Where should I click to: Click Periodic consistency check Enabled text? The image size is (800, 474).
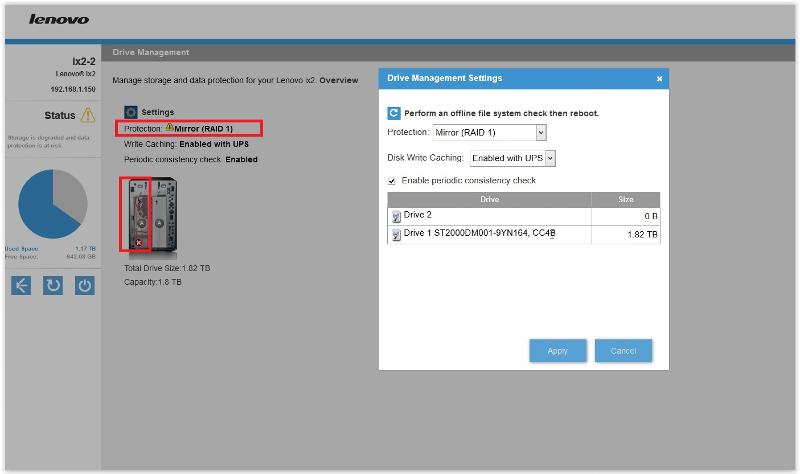[x=191, y=160]
